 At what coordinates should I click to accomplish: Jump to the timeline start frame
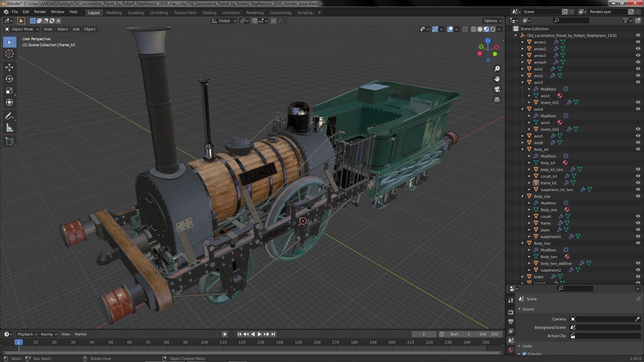pos(239,334)
